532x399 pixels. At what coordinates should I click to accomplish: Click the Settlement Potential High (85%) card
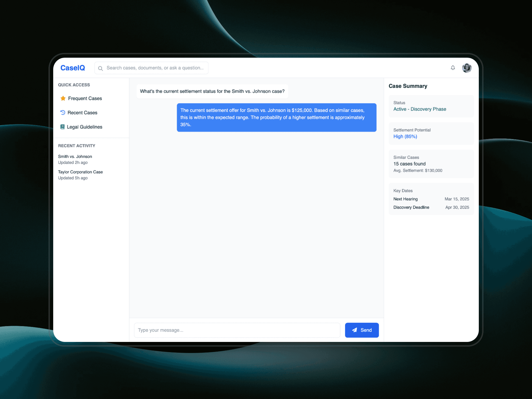tap(431, 134)
